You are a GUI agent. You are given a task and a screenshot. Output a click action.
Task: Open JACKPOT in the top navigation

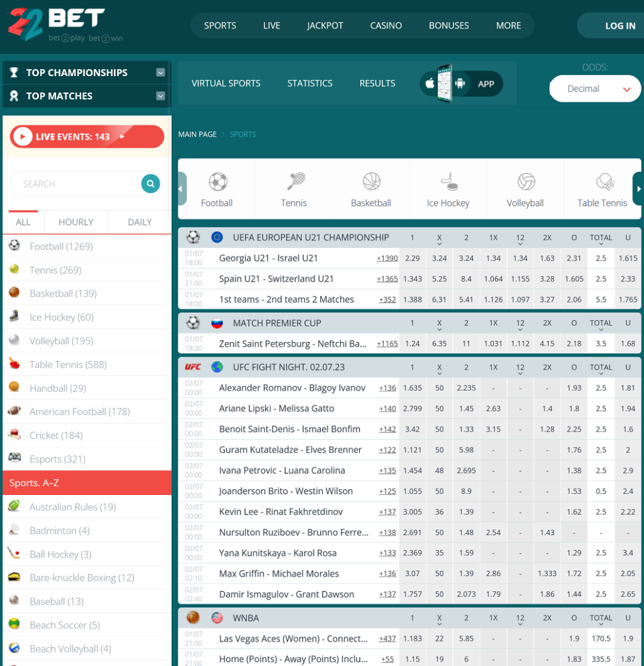click(325, 25)
